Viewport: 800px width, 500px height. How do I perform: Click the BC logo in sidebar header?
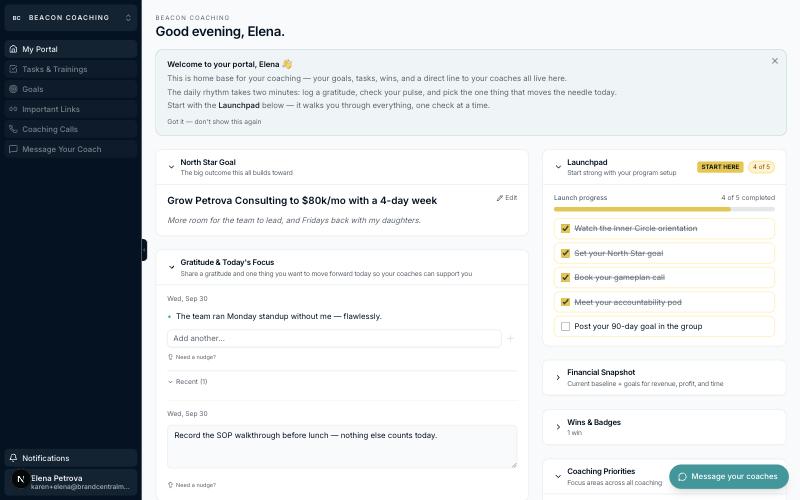[x=16, y=18]
